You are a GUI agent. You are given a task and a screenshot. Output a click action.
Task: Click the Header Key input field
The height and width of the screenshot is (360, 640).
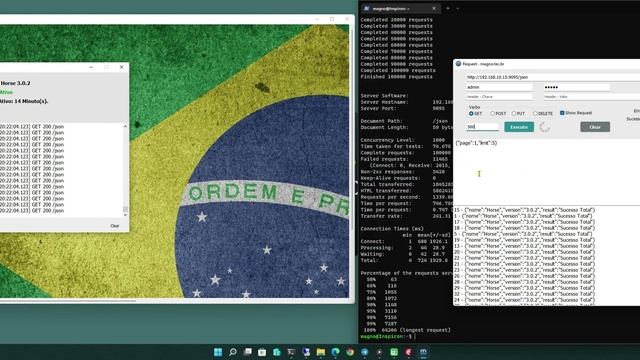tap(500, 97)
